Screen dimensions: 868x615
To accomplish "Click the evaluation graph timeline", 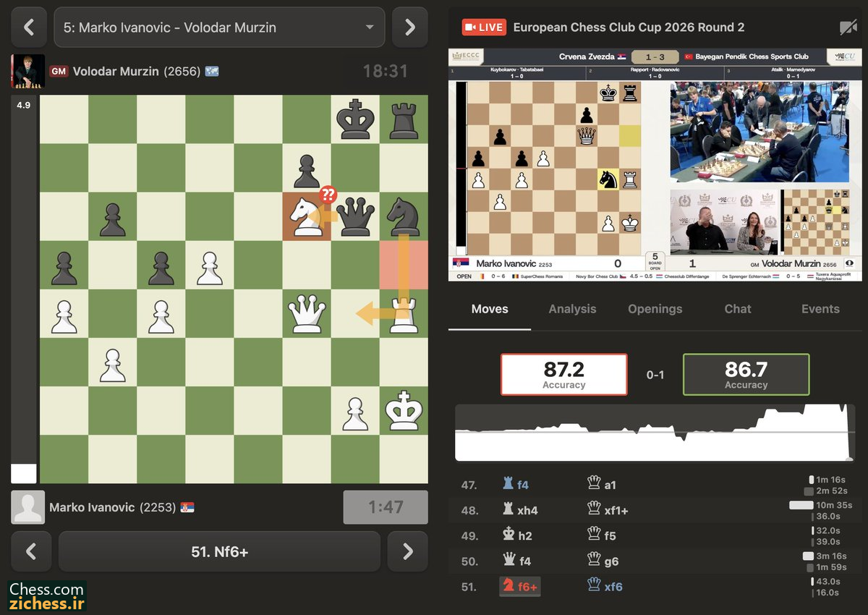I will pos(655,433).
